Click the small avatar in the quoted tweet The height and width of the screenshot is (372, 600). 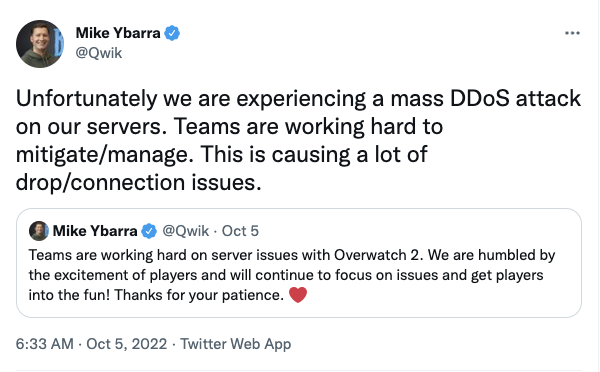point(39,231)
